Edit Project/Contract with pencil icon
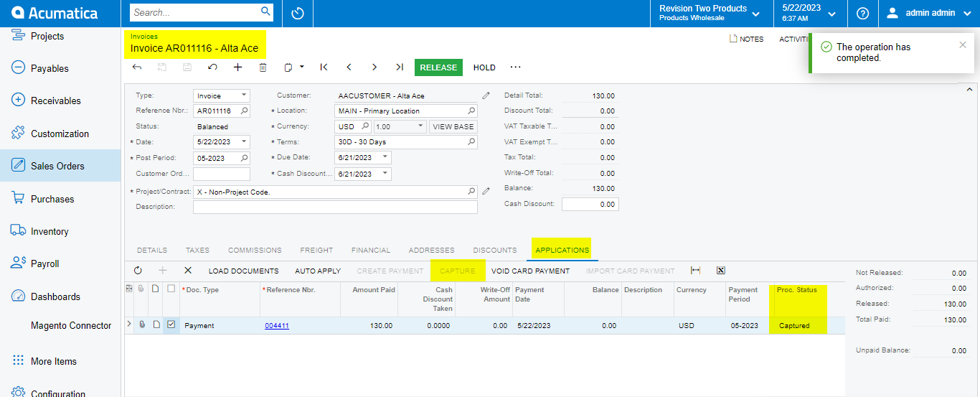Image resolution: width=980 pixels, height=397 pixels. point(486,191)
